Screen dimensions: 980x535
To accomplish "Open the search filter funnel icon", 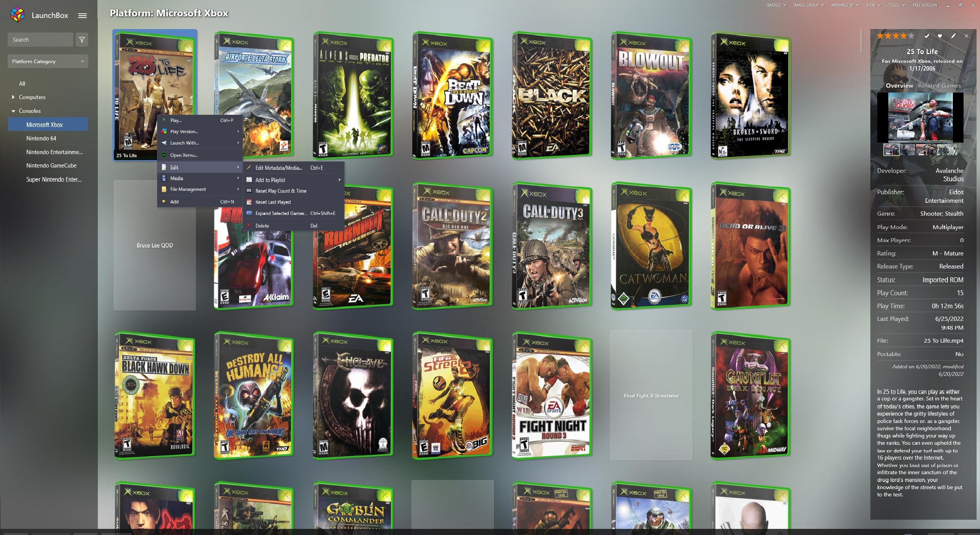I will pyautogui.click(x=82, y=40).
